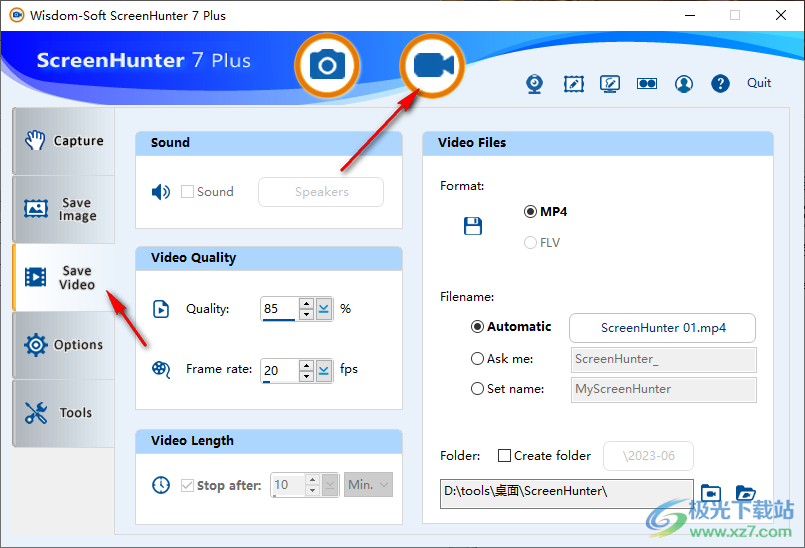This screenshot has height=548, width=805.
Task: Click the floppy disk save format icon
Action: [473, 226]
